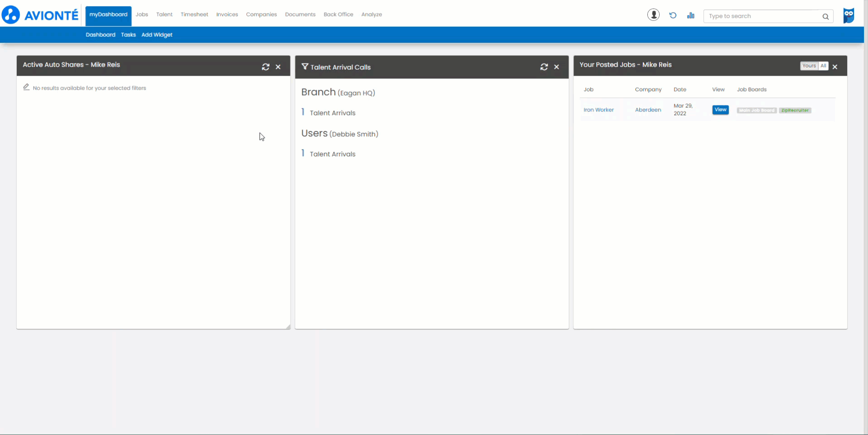Image resolution: width=868 pixels, height=435 pixels.
Task: Toggle posted jobs to Yours
Action: pyautogui.click(x=809, y=66)
